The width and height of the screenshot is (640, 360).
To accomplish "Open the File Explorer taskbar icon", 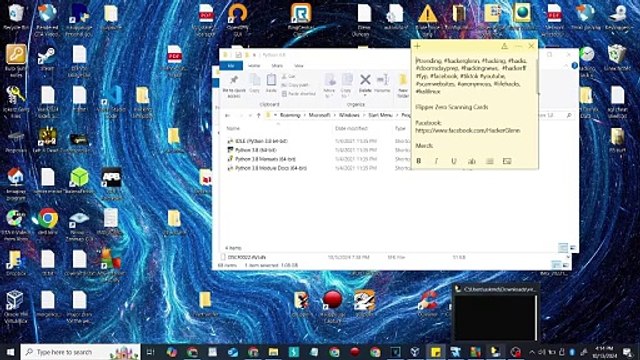I will pyautogui.click(x=273, y=352).
